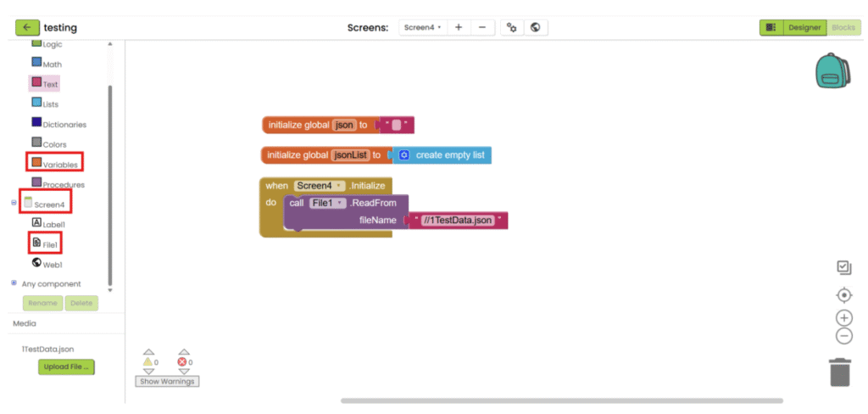Open the Screen4 screens dropdown
Viewport: 868px width, 414px height.
point(421,27)
